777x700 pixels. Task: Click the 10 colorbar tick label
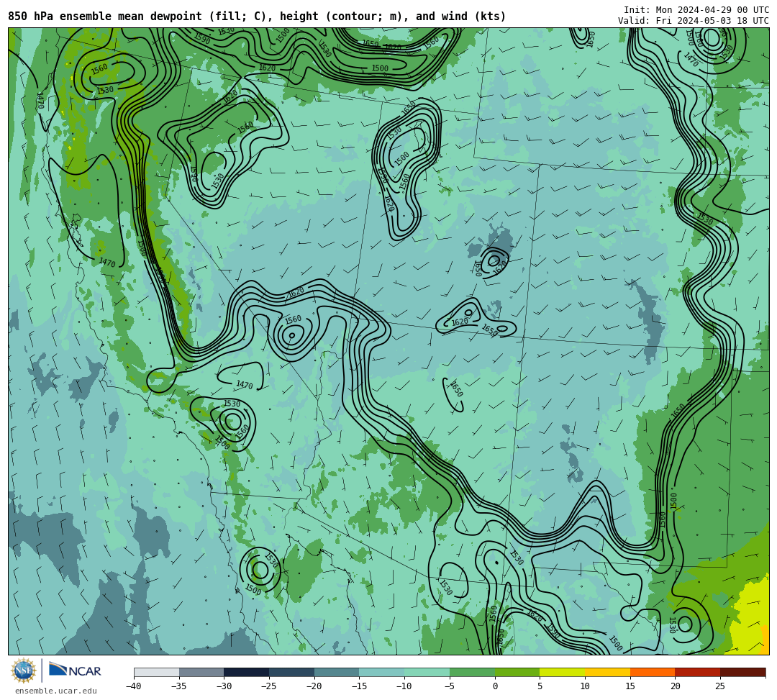click(x=585, y=686)
